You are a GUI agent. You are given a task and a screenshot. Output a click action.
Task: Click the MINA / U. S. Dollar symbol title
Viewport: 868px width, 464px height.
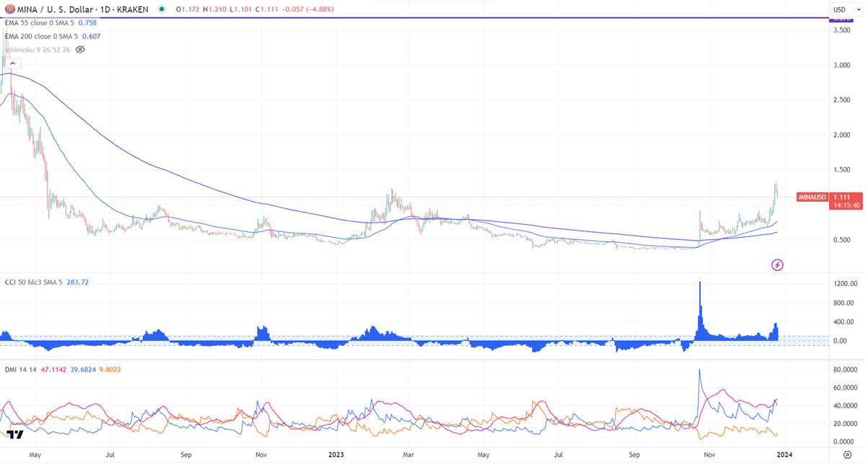pyautogui.click(x=56, y=9)
